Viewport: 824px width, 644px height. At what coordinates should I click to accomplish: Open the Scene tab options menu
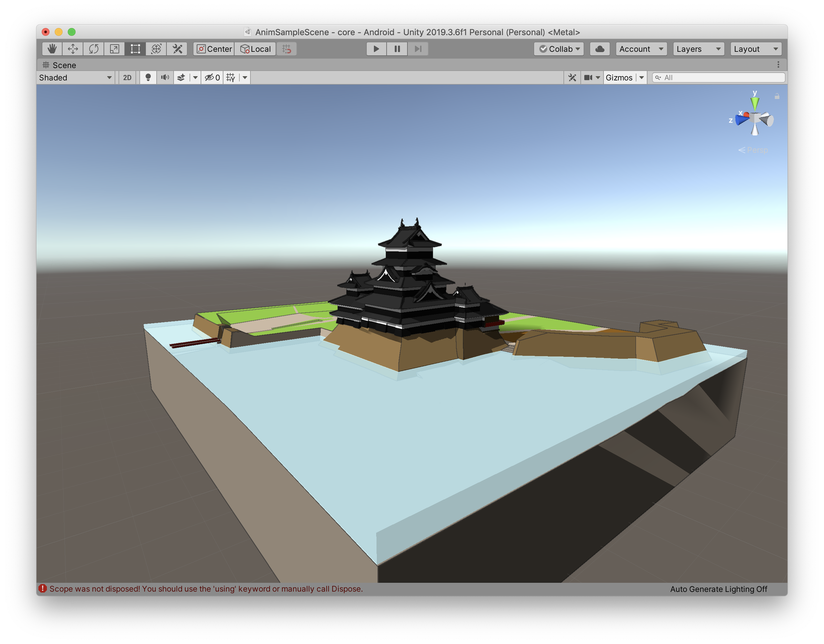(x=778, y=65)
